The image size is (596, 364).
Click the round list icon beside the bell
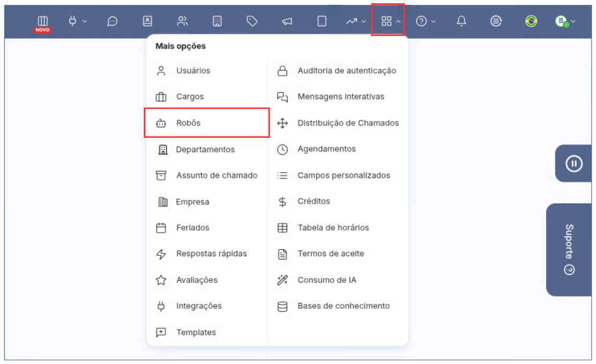pos(496,21)
